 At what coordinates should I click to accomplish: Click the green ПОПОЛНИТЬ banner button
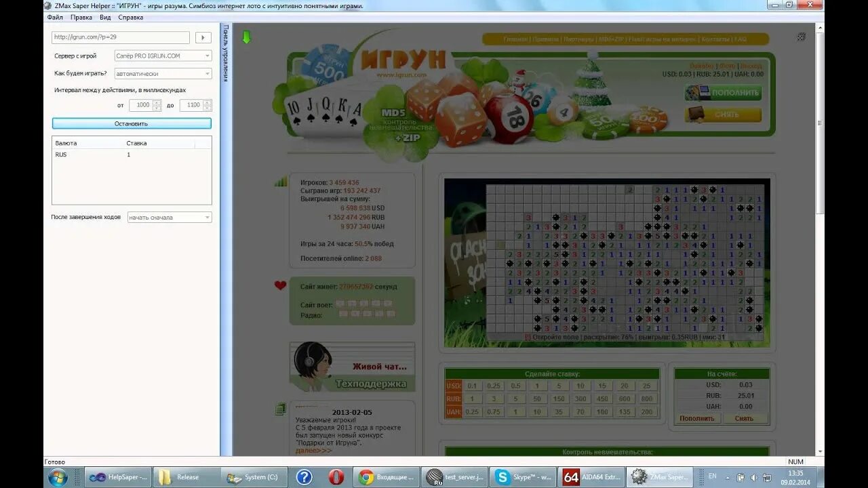point(723,93)
